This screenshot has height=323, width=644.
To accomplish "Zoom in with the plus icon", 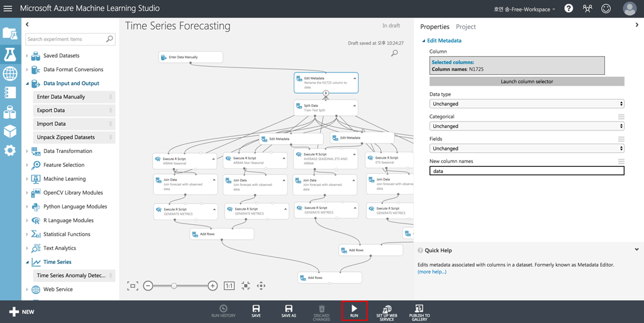I will (x=213, y=286).
